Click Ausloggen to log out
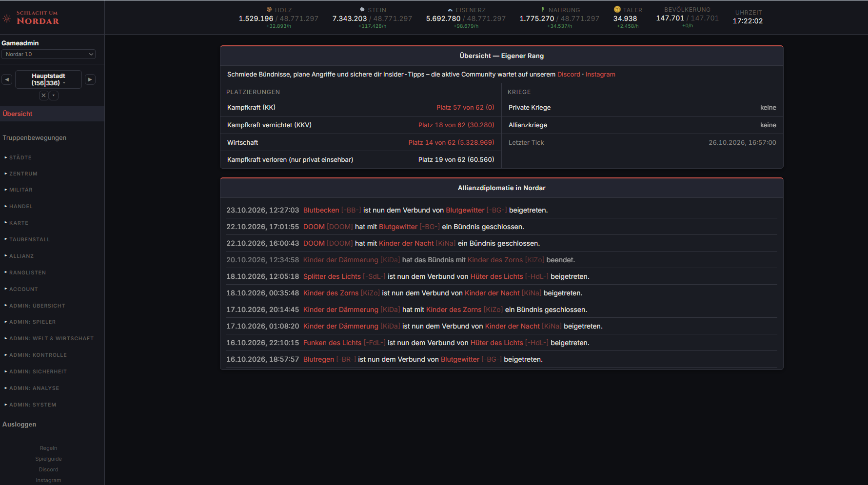Screen dimensions: 868x485 point(20,424)
